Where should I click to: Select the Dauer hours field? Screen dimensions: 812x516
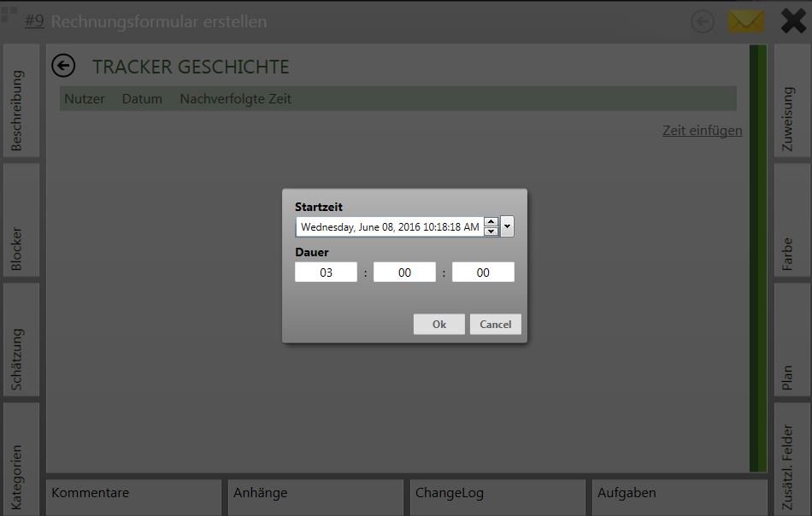(x=326, y=273)
